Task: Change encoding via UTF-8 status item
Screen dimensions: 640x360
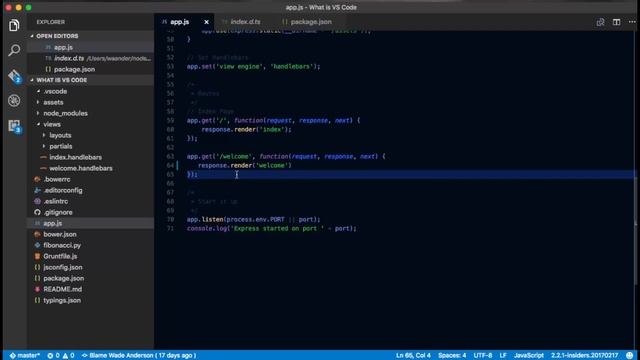Action: (x=482, y=356)
